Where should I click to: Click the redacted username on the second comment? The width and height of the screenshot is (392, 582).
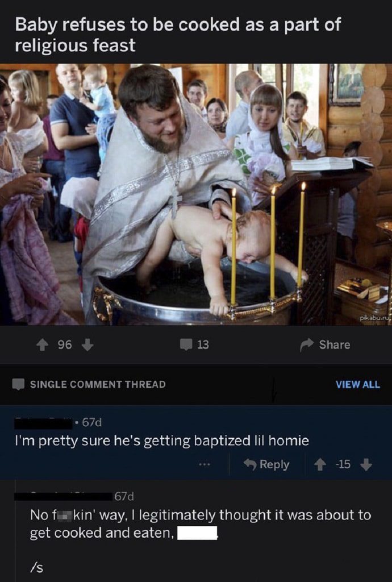[x=63, y=496]
